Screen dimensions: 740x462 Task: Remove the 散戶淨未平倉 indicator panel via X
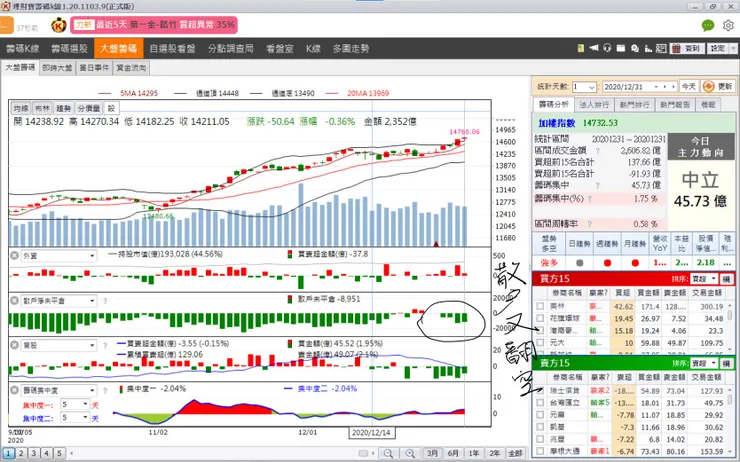(15, 301)
